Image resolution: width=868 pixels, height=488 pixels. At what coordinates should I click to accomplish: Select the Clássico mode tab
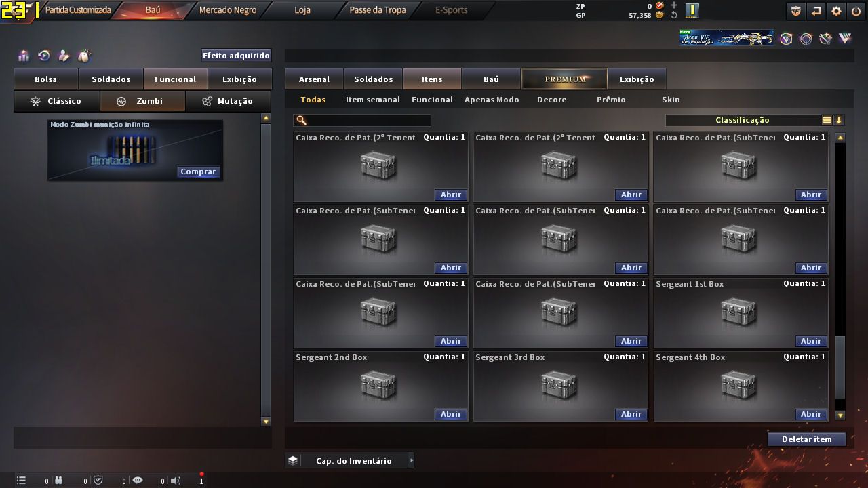[56, 101]
